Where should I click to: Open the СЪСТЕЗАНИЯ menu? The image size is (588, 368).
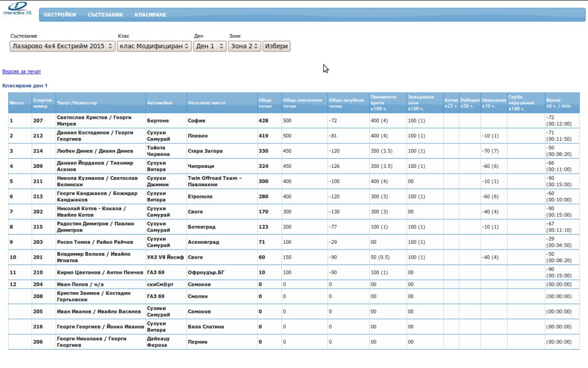(105, 15)
